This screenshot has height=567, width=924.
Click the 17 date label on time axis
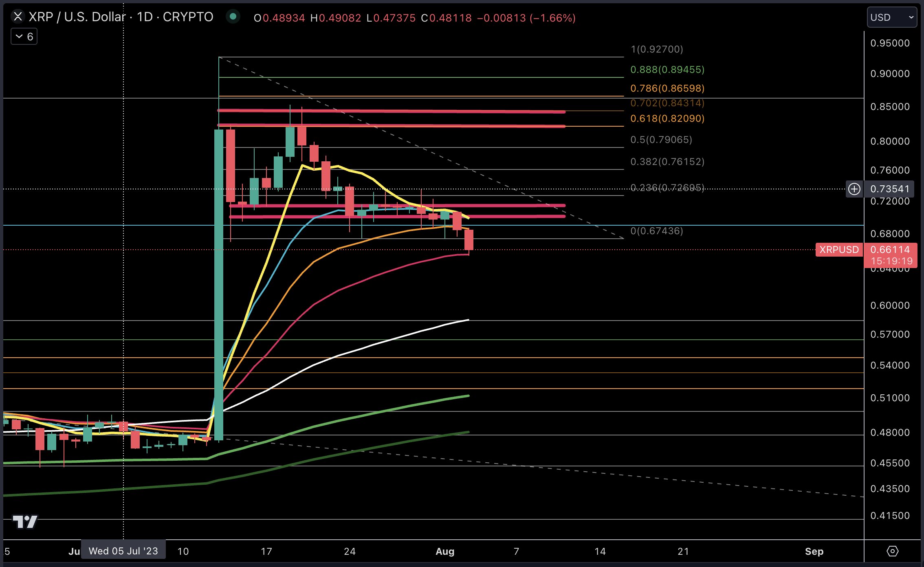tap(266, 551)
